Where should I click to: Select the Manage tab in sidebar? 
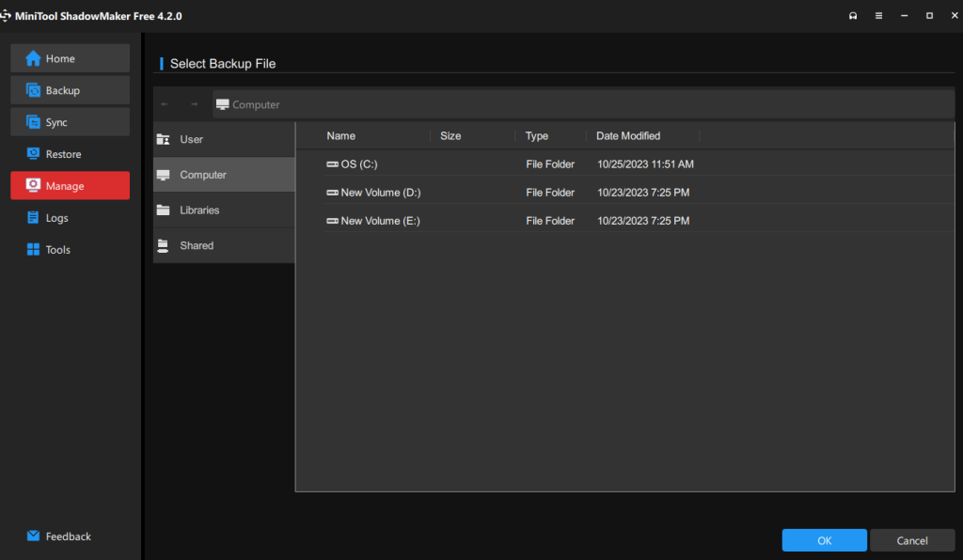(71, 186)
